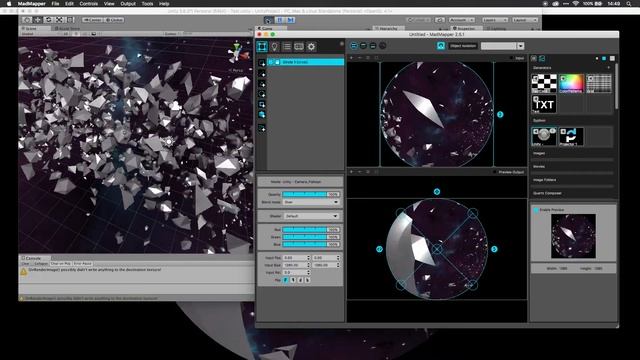Click Unity scene orientation gizmo
640x360 pixels.
pos(236,53)
